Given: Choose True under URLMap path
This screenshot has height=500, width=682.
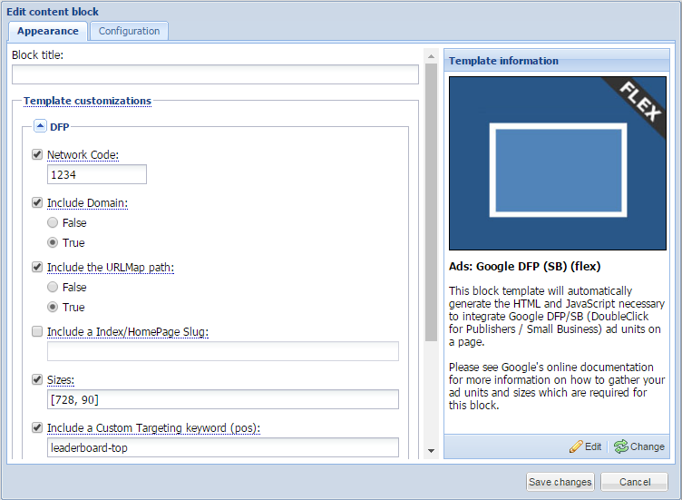Looking at the screenshot, I should coord(53,307).
